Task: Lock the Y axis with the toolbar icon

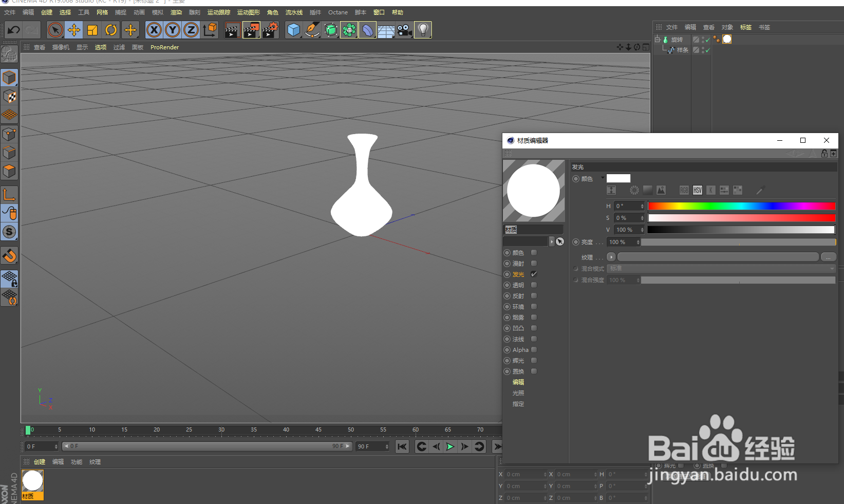Action: [172, 30]
